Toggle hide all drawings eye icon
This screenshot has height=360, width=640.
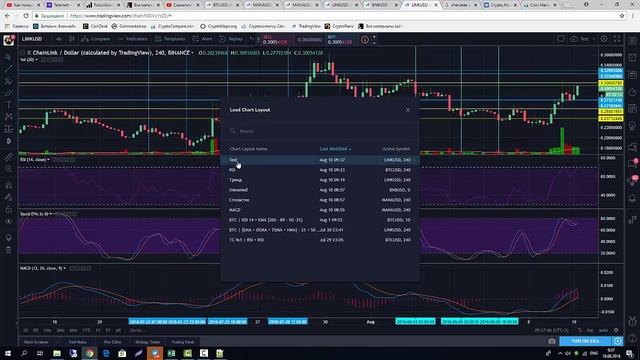coord(9,222)
